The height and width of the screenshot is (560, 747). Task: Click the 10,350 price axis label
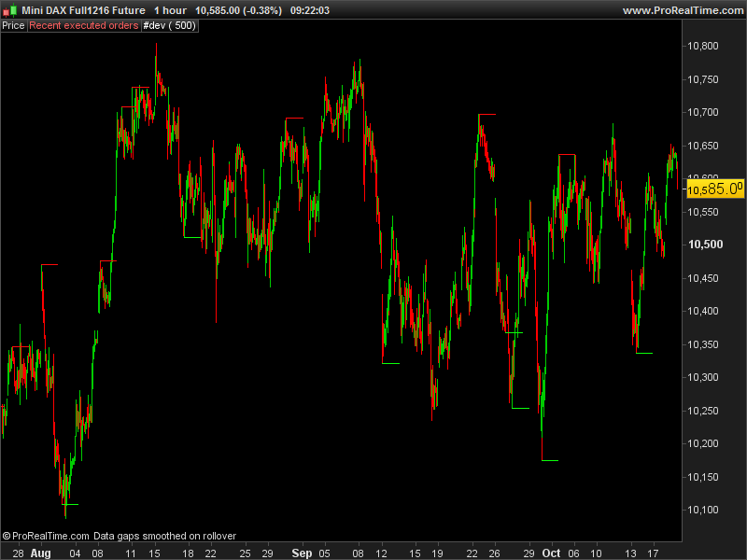(703, 344)
